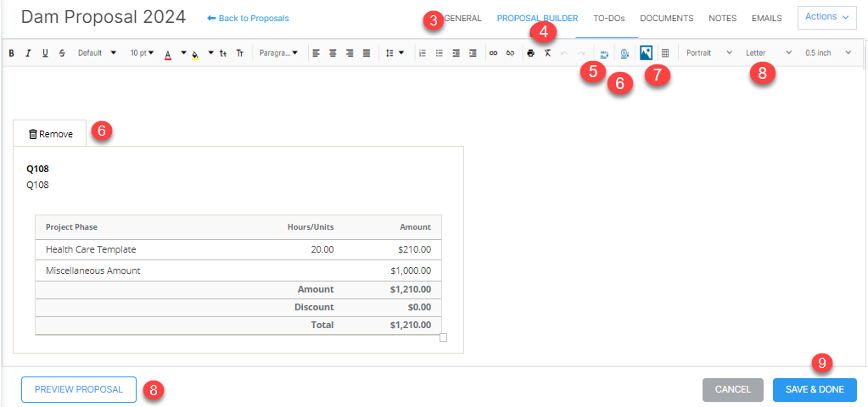Viewport: 868px width, 407px height.
Task: Open the Paragraph format dropdown
Action: pyautogui.click(x=278, y=53)
